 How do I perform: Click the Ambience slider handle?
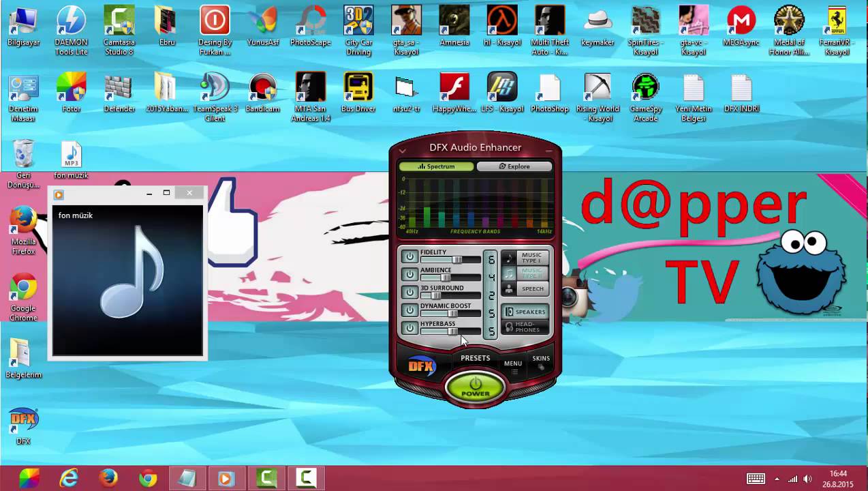click(x=446, y=278)
